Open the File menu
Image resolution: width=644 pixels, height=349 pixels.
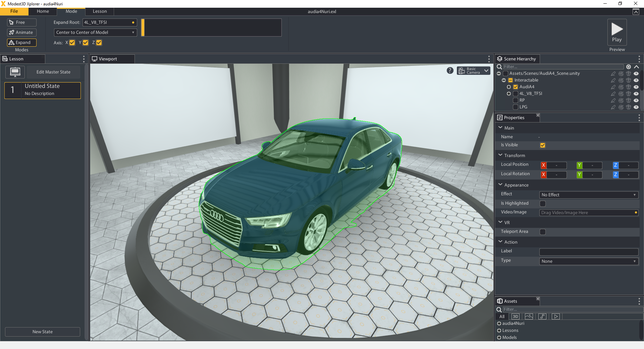tap(14, 11)
